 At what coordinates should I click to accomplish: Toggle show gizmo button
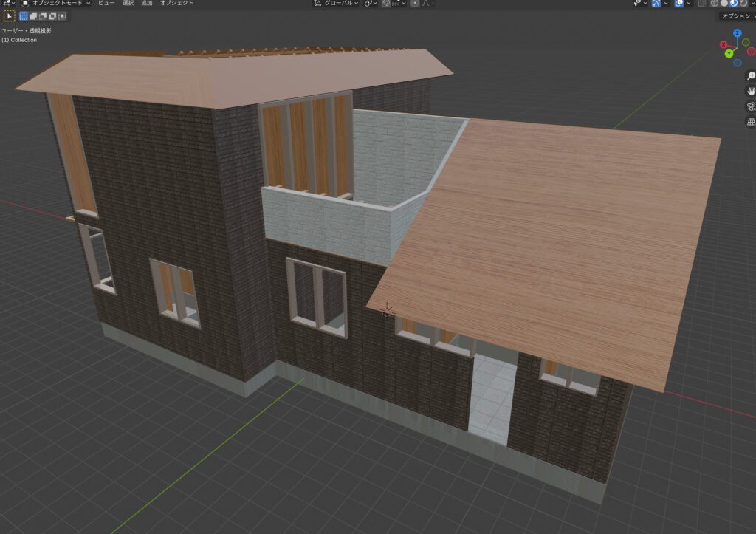click(657, 3)
